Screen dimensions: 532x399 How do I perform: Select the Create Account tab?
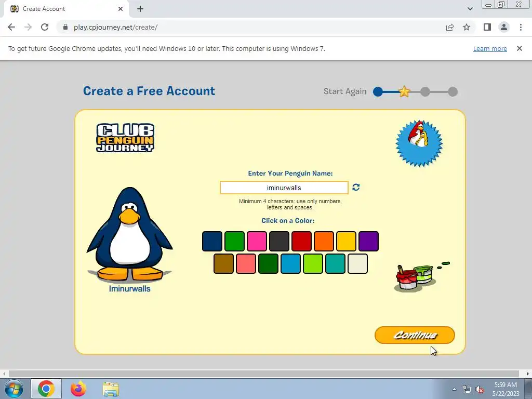pos(66,9)
